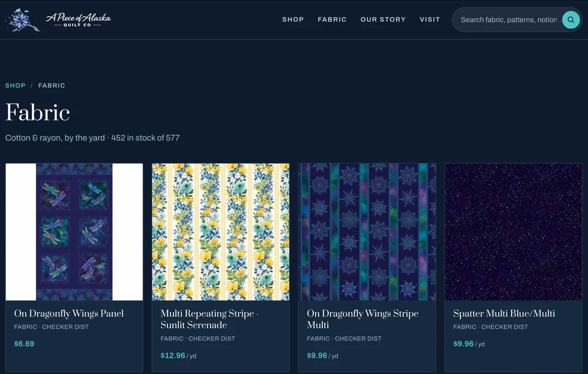Click Multi Repeating Stripe - Sunlit Serenade title
The height and width of the screenshot is (374, 588).
[x=210, y=319]
